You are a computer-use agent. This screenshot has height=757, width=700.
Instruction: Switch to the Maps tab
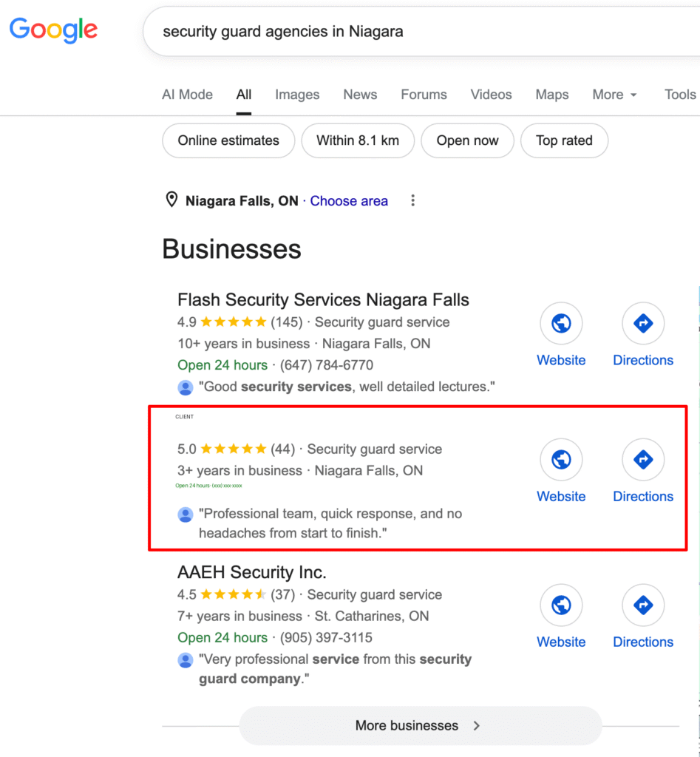[x=551, y=95]
